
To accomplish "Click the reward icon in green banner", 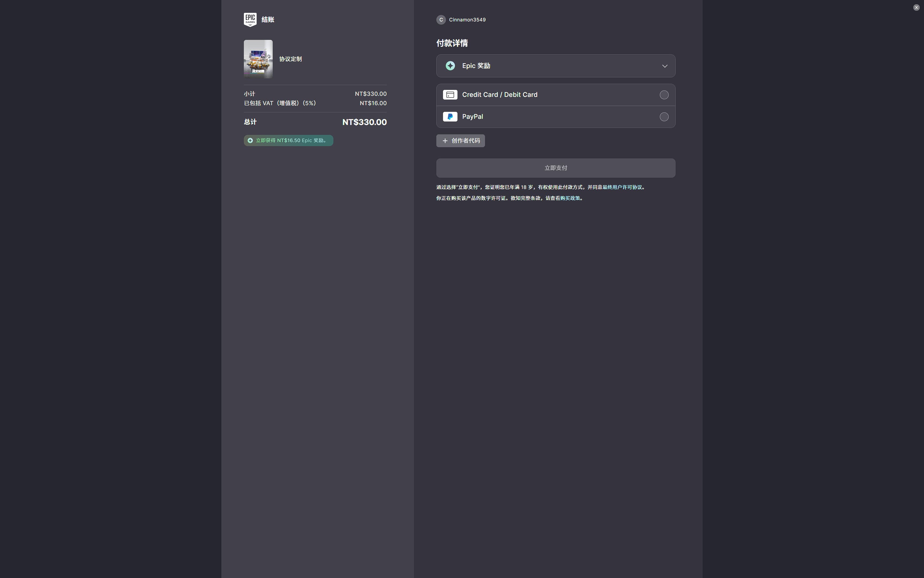I will [250, 140].
